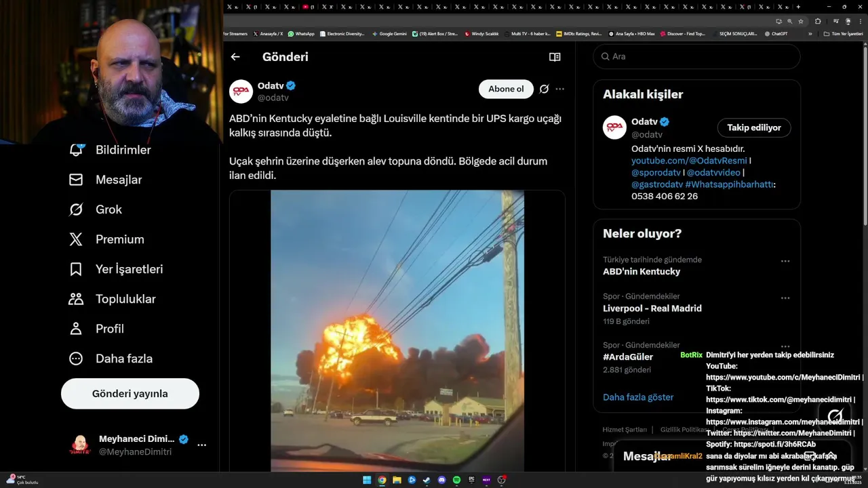Go back using the Gönderi back arrow
The image size is (868, 488).
pyautogui.click(x=235, y=57)
